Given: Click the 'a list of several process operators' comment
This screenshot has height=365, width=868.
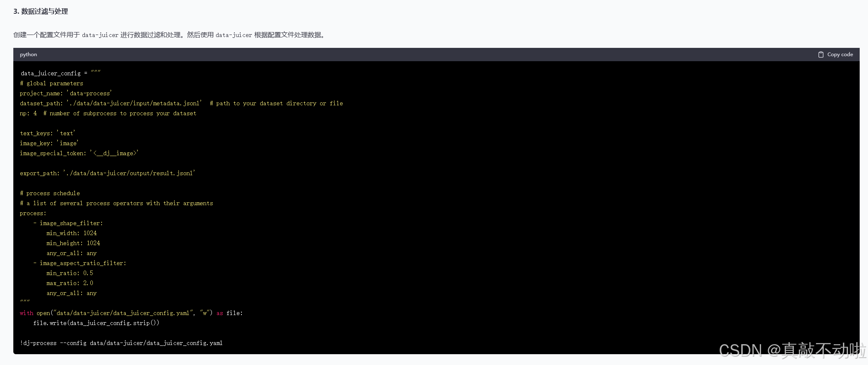Looking at the screenshot, I should click(x=117, y=203).
